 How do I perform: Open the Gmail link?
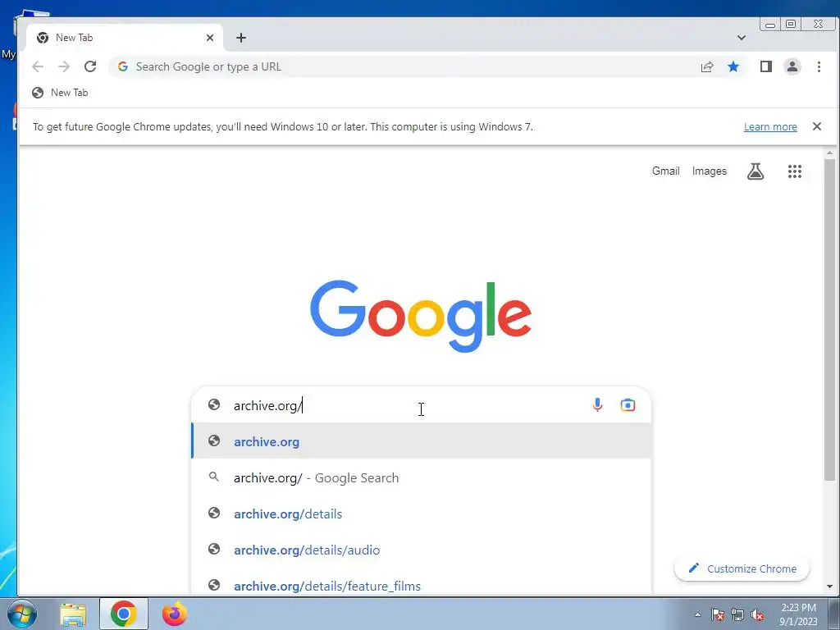(x=665, y=171)
